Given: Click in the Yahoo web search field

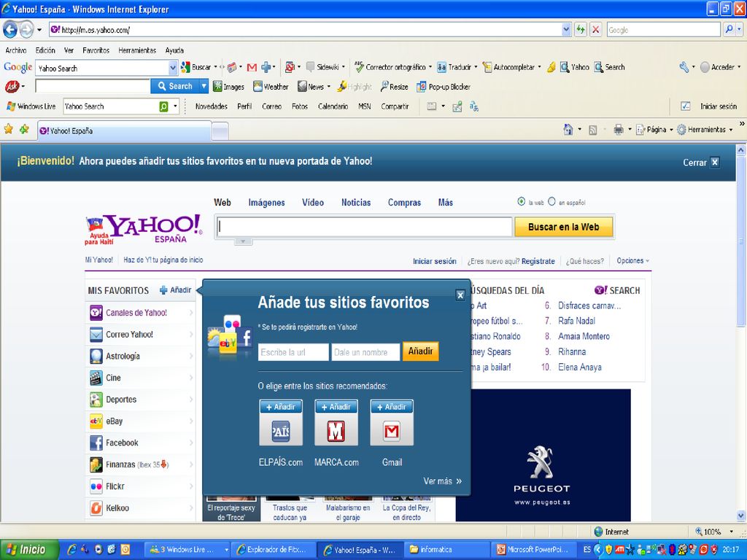Looking at the screenshot, I should point(365,227).
